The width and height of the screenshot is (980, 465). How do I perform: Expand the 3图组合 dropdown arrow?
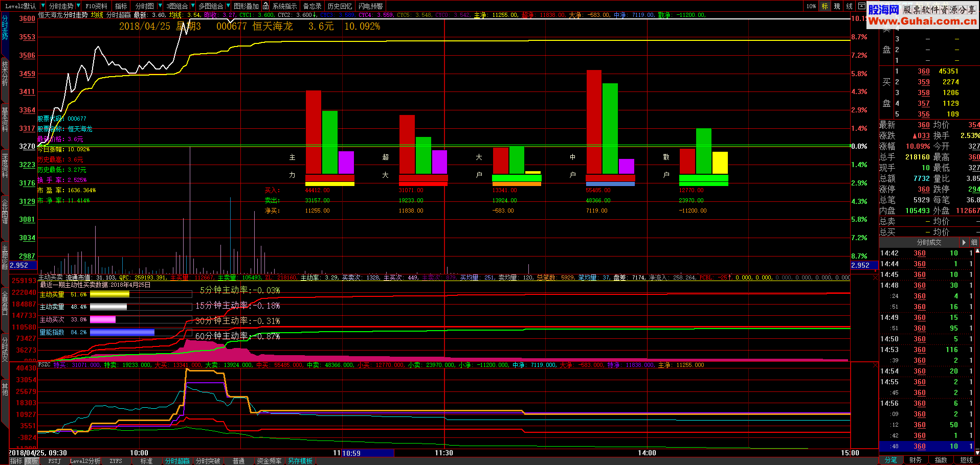click(193, 6)
